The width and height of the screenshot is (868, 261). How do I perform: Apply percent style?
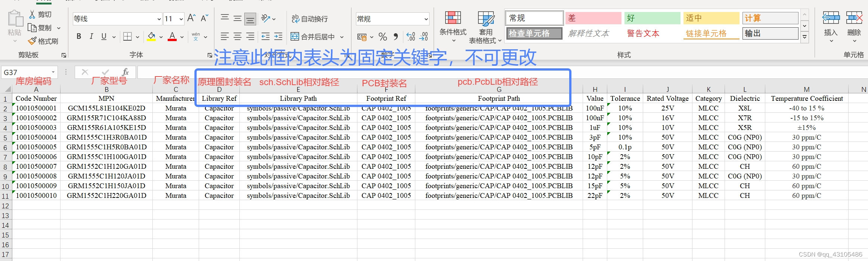click(382, 37)
